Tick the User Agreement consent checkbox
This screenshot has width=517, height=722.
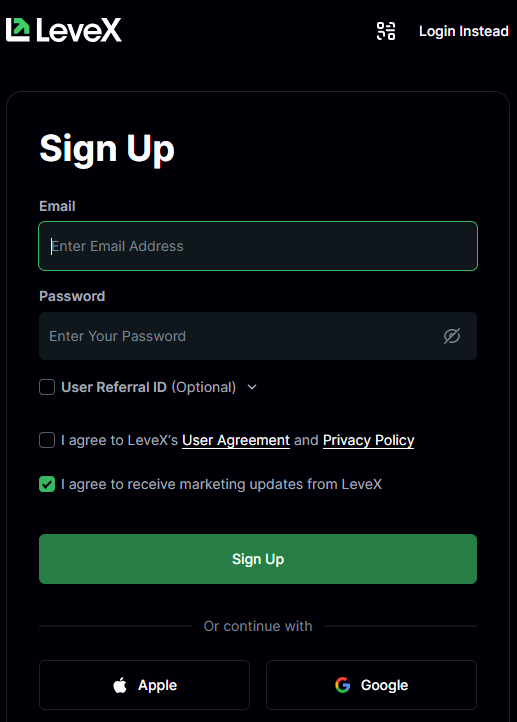pyautogui.click(x=47, y=440)
